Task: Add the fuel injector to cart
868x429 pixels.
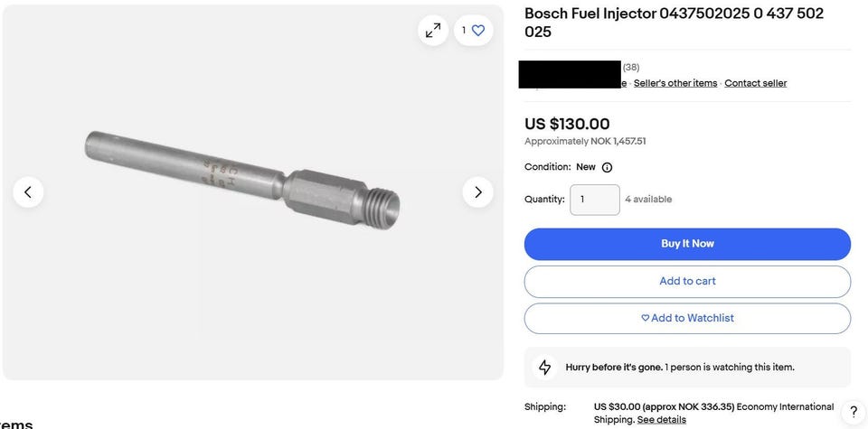Action: [x=687, y=281]
